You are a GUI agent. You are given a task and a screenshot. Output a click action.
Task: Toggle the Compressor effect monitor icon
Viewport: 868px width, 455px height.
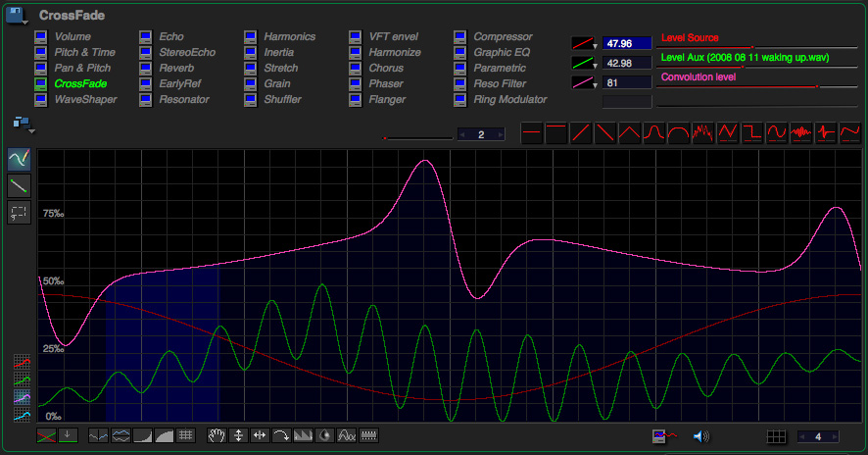[460, 36]
